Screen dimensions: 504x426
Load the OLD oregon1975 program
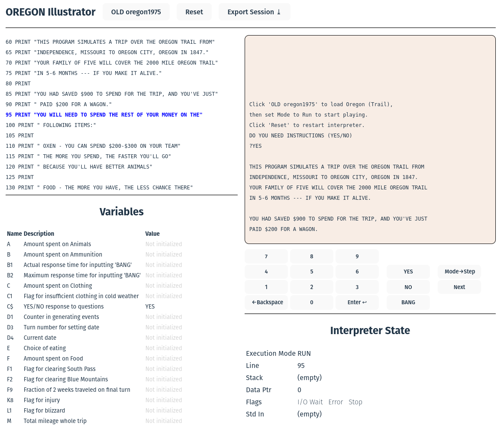(136, 12)
